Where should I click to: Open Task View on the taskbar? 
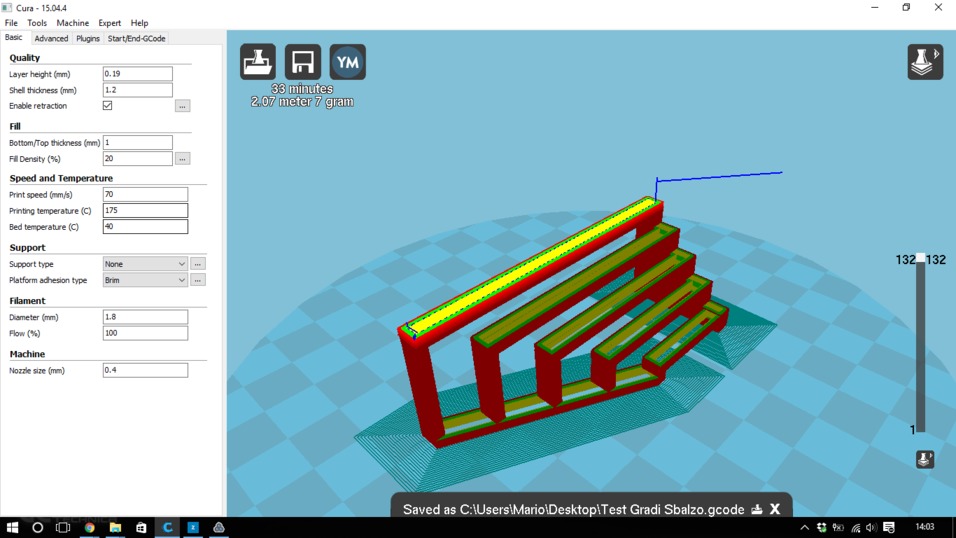63,527
